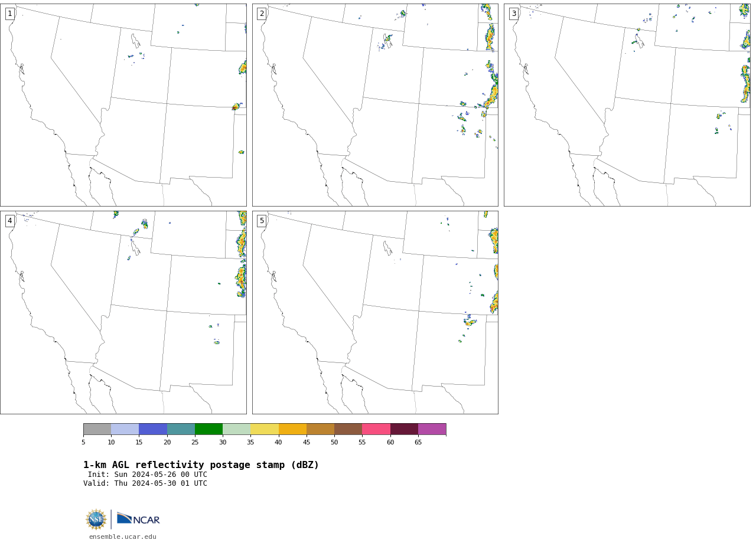Screen dimensions: 756x543
Task: Open ensemble member 4 reflectivity map
Action: tap(123, 312)
